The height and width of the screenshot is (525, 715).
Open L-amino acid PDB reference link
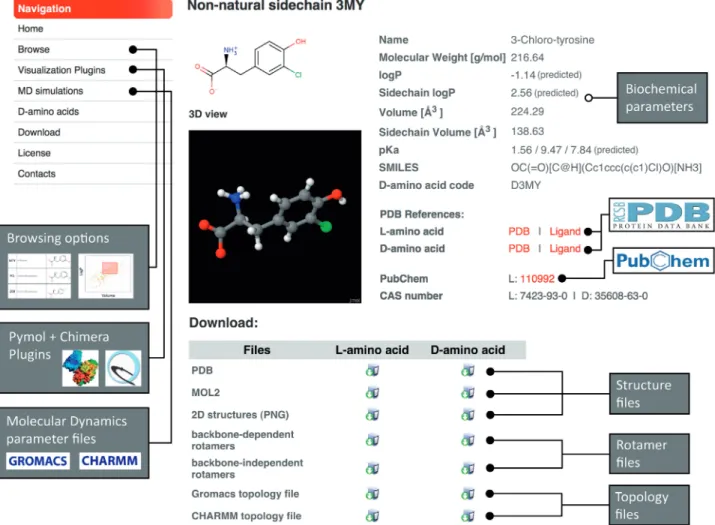click(519, 232)
